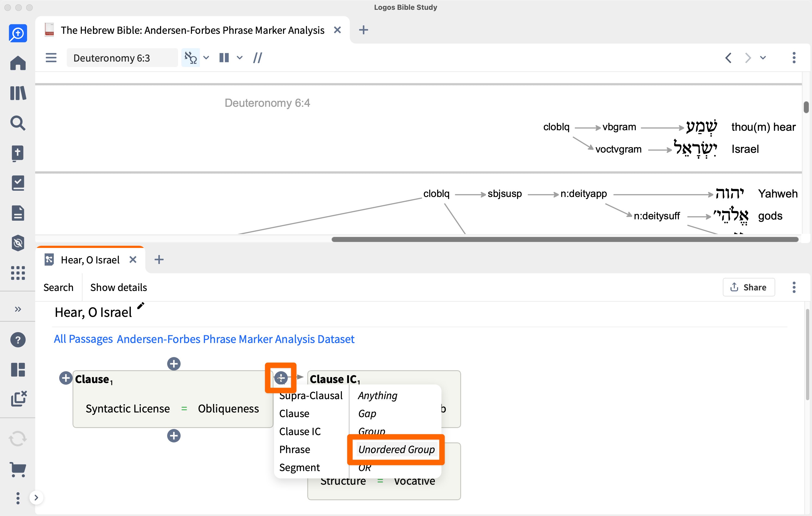
Task: Select Gap in the popup menu
Action: (x=367, y=414)
